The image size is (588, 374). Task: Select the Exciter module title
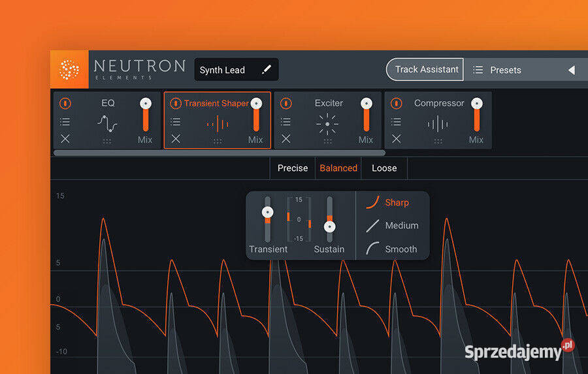pos(329,103)
